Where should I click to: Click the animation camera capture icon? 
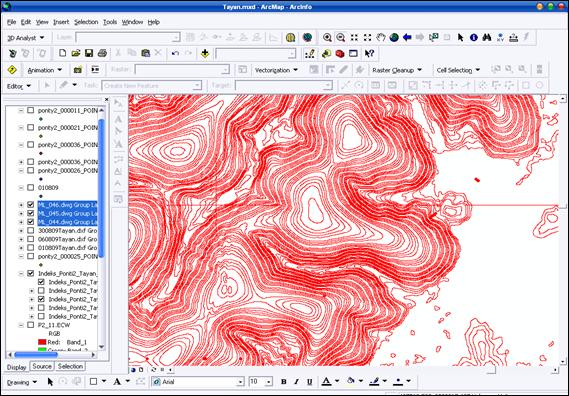78,70
